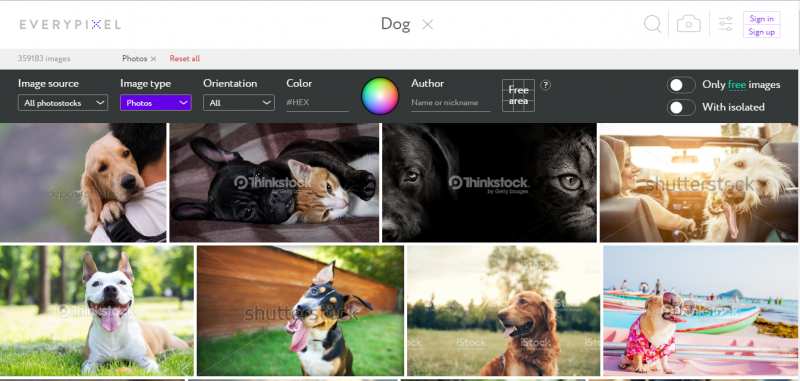Open the Free area help question mark
The width and height of the screenshot is (800, 381).
[545, 85]
